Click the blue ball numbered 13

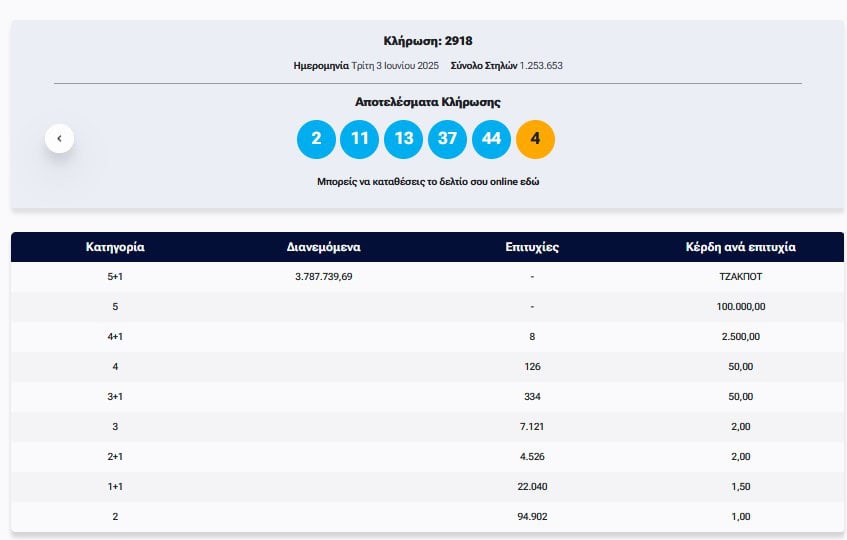point(404,139)
